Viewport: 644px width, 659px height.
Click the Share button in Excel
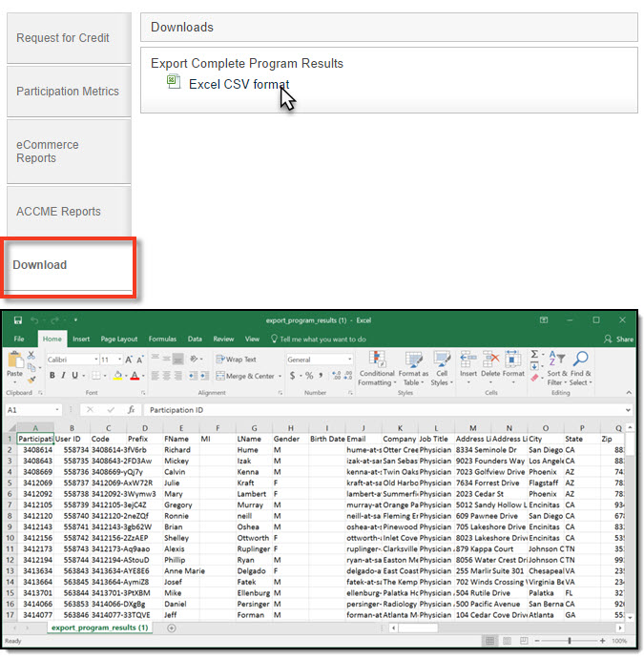618,340
